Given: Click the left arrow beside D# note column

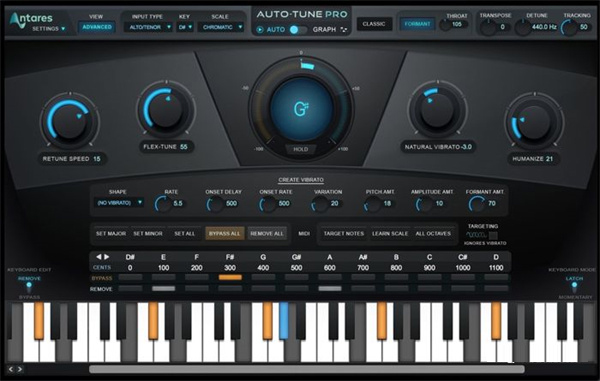Looking at the screenshot, I should (x=99, y=257).
